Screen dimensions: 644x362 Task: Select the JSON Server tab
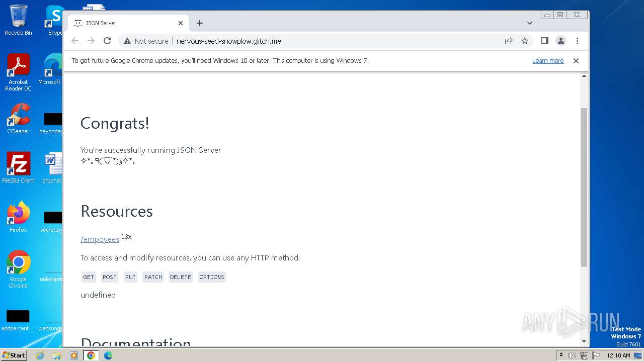pyautogui.click(x=128, y=23)
